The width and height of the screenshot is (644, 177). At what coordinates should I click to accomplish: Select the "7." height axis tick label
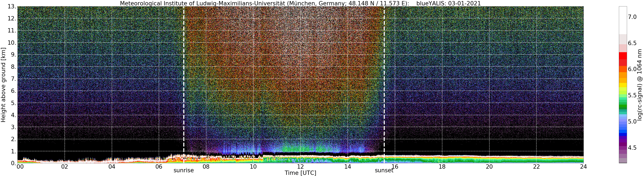click(13, 79)
